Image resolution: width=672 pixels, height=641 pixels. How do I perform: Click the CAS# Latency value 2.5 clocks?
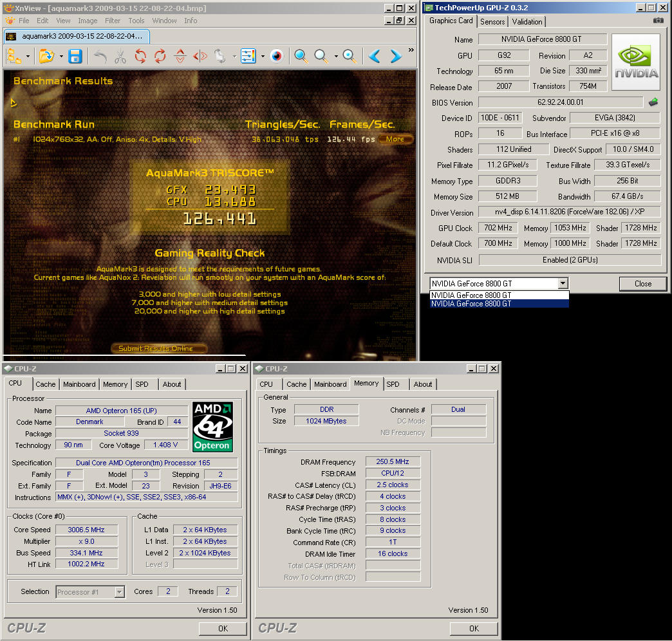pos(393,485)
